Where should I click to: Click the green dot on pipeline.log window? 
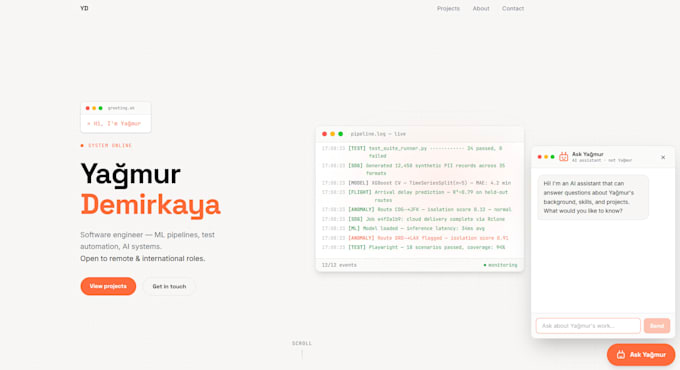click(340, 134)
